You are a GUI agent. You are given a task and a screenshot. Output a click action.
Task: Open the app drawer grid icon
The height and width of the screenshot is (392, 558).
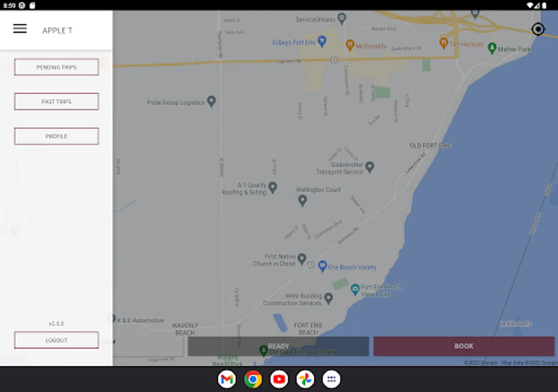click(x=331, y=379)
